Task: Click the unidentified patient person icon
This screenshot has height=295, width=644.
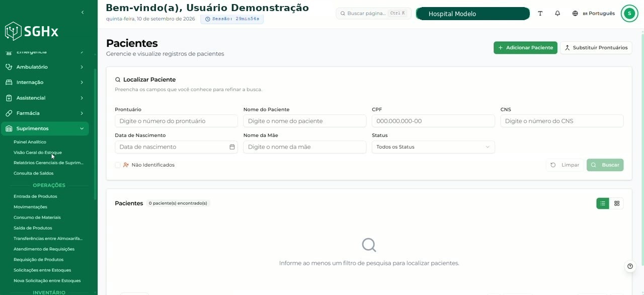Action: point(126,165)
